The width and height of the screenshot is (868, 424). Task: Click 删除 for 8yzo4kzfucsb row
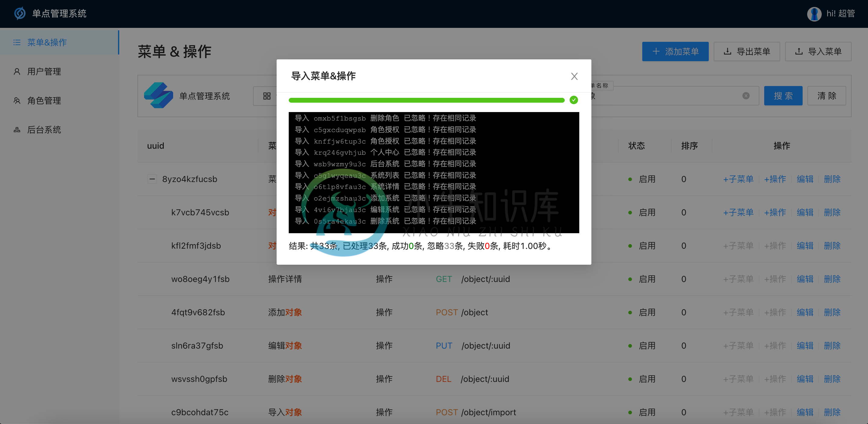pos(832,179)
